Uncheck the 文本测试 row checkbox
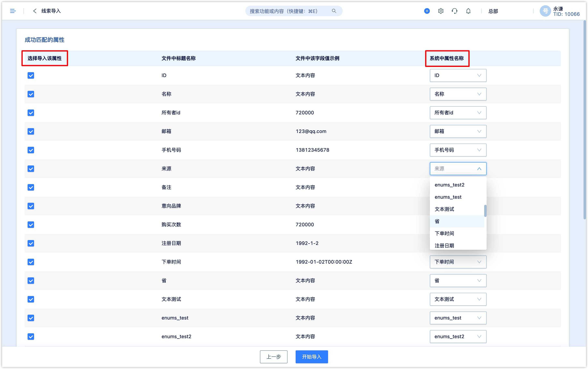Image resolution: width=588 pixels, height=369 pixels. tap(31, 299)
